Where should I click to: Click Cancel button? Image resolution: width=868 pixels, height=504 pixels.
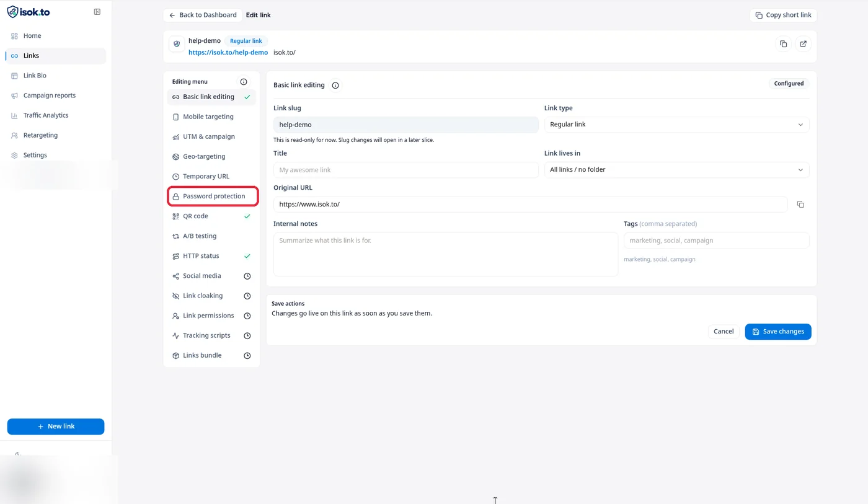724,332
